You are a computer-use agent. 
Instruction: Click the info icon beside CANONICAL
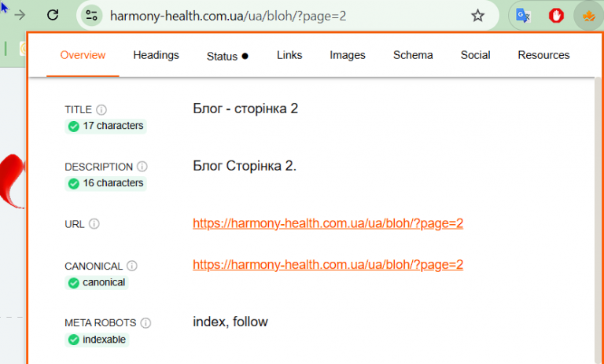tap(132, 266)
